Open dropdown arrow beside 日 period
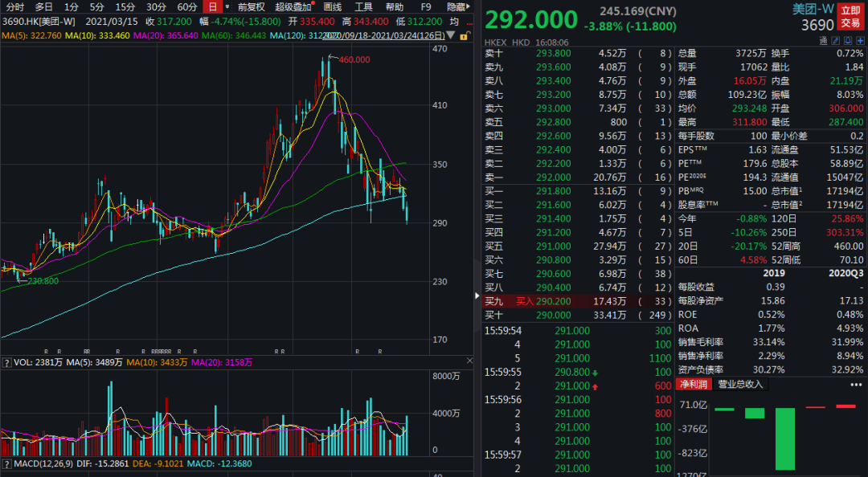868x477 pixels. tap(226, 6)
